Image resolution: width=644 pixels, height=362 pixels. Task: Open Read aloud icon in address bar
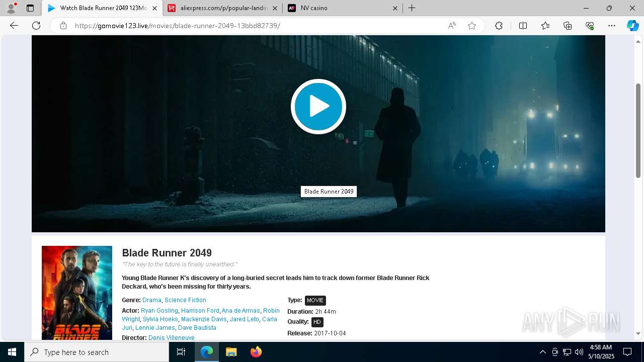click(452, 26)
